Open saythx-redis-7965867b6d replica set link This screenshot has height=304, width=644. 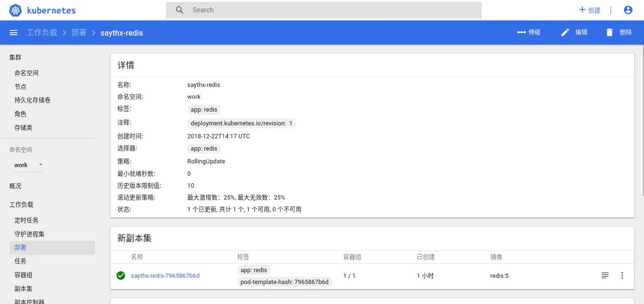coord(165,276)
